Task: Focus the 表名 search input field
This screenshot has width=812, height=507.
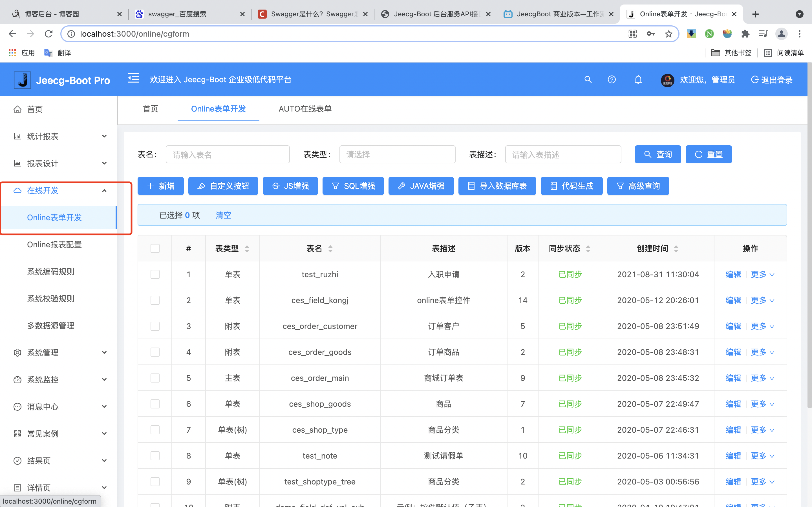Action: pos(228,155)
